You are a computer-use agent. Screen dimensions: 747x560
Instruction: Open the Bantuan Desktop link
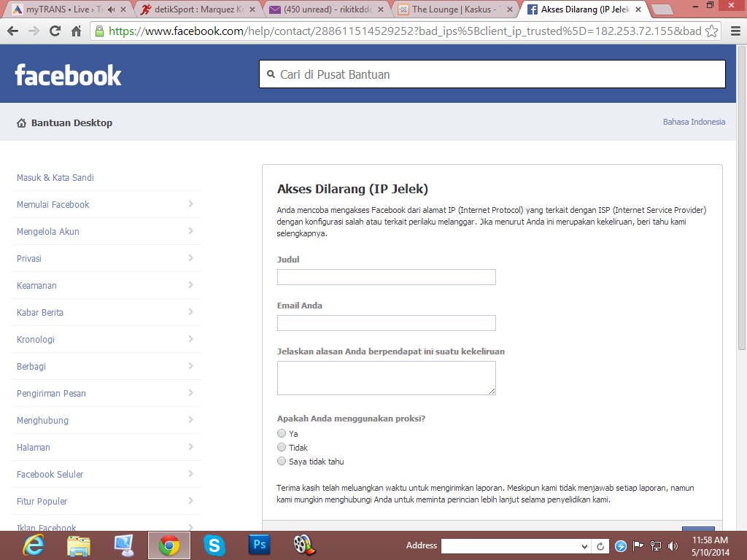(72, 122)
